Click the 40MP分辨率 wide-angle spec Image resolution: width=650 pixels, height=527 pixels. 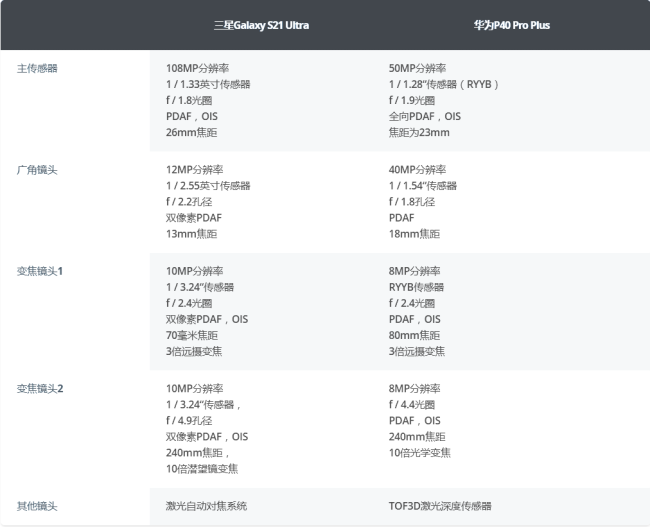[x=417, y=170]
